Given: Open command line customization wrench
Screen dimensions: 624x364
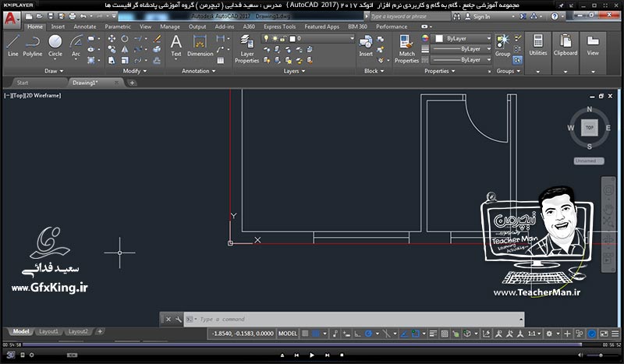Looking at the screenshot, I should tap(178, 319).
